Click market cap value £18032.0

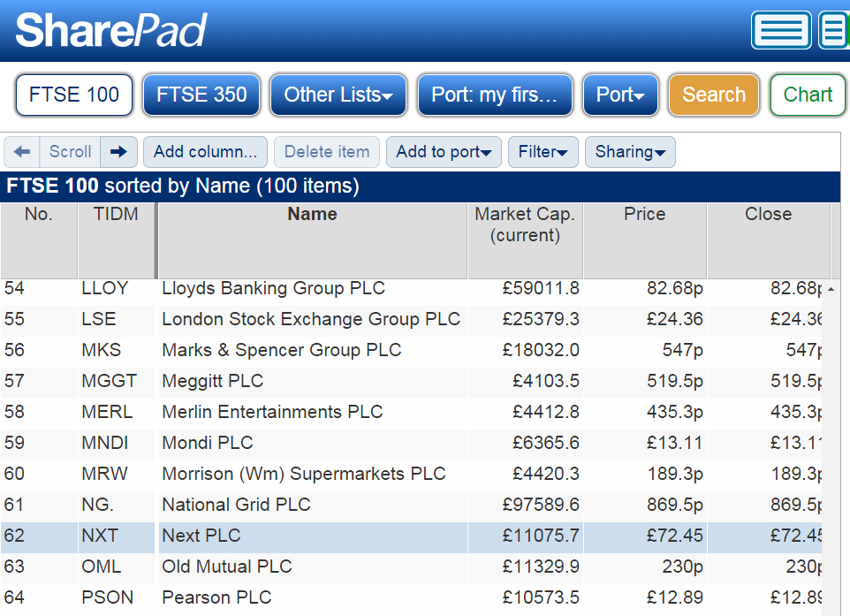pos(541,350)
